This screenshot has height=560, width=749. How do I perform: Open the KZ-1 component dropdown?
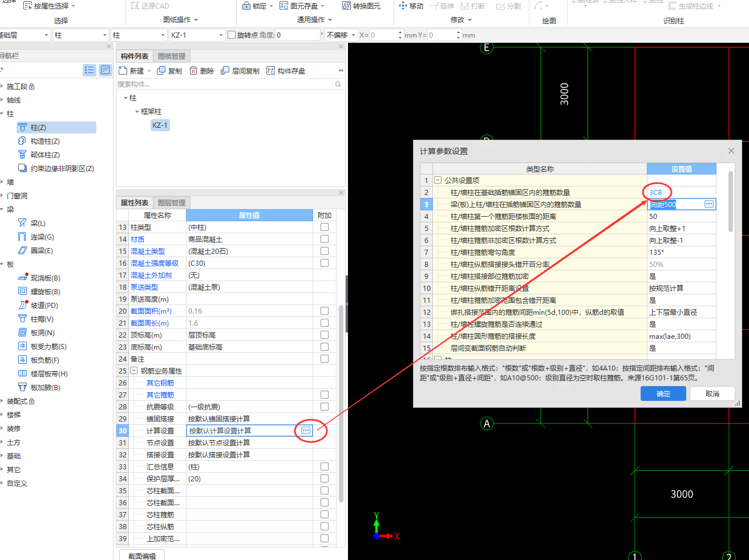click(x=221, y=35)
